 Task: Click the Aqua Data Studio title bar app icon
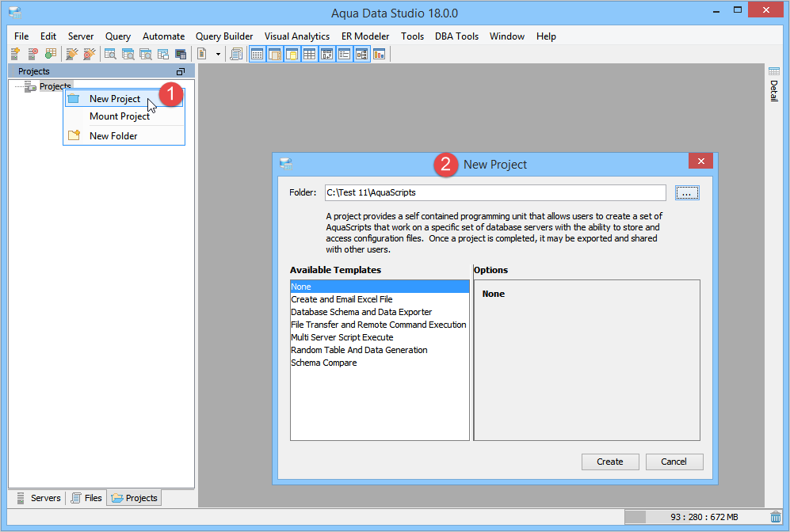(x=15, y=13)
